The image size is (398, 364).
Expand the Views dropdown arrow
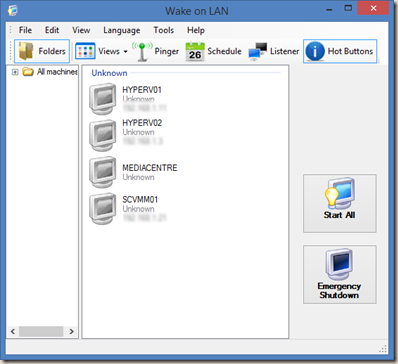[125, 52]
